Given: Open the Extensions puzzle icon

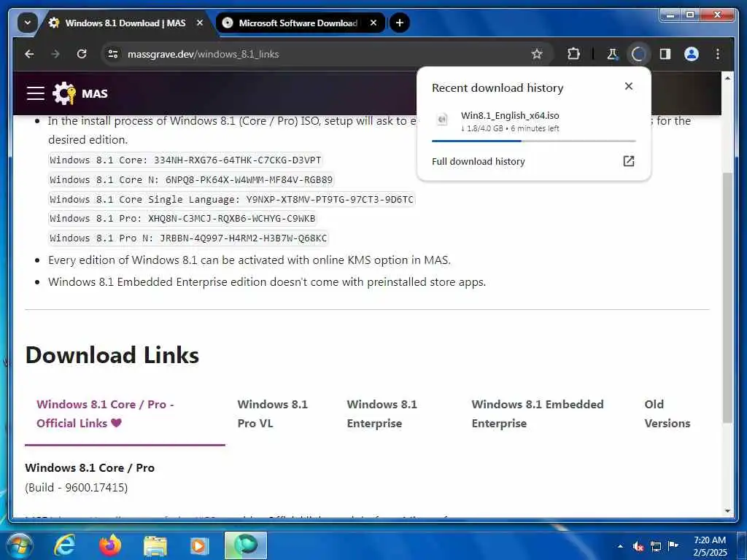Looking at the screenshot, I should (x=573, y=54).
